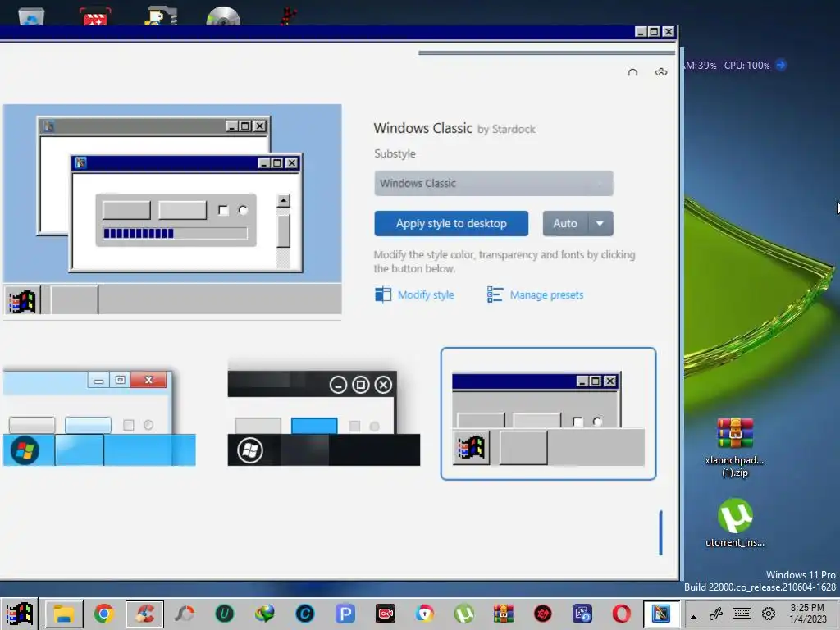Launch Opera browser from the taskbar

tap(622, 614)
